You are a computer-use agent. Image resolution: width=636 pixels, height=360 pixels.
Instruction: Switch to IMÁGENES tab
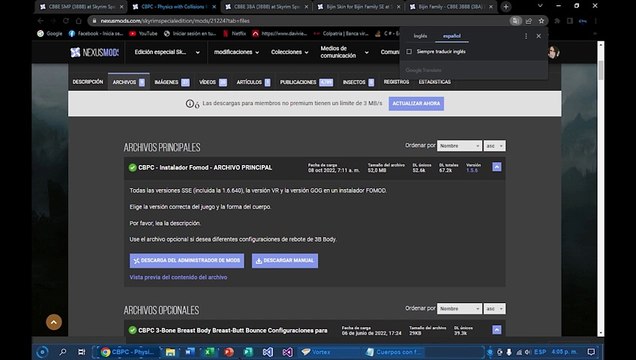(172, 82)
